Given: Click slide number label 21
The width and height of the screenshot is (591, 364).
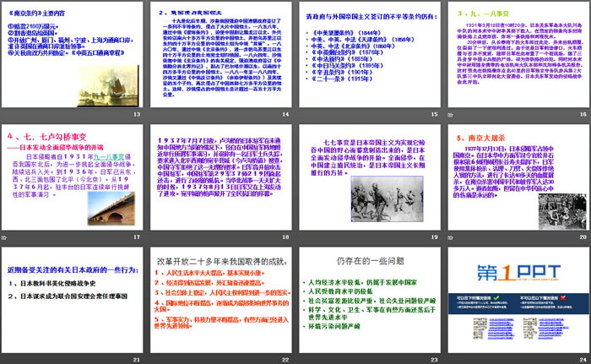Looking at the screenshot, I should [x=137, y=360].
